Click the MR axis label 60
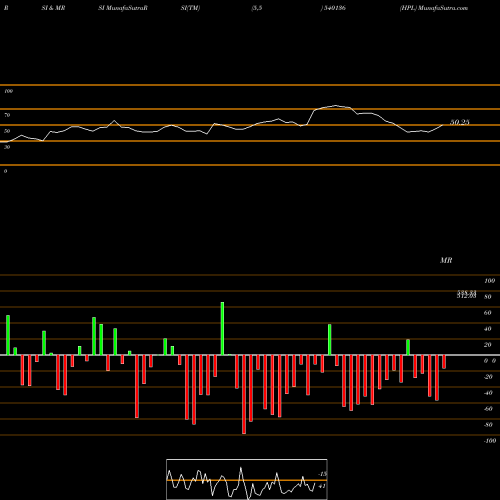Screen dimensions: 500x500 (488, 313)
